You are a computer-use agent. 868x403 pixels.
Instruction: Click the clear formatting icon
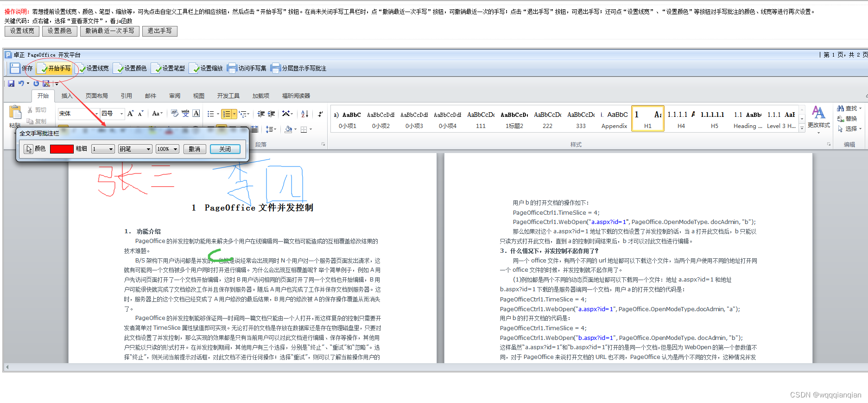point(175,114)
